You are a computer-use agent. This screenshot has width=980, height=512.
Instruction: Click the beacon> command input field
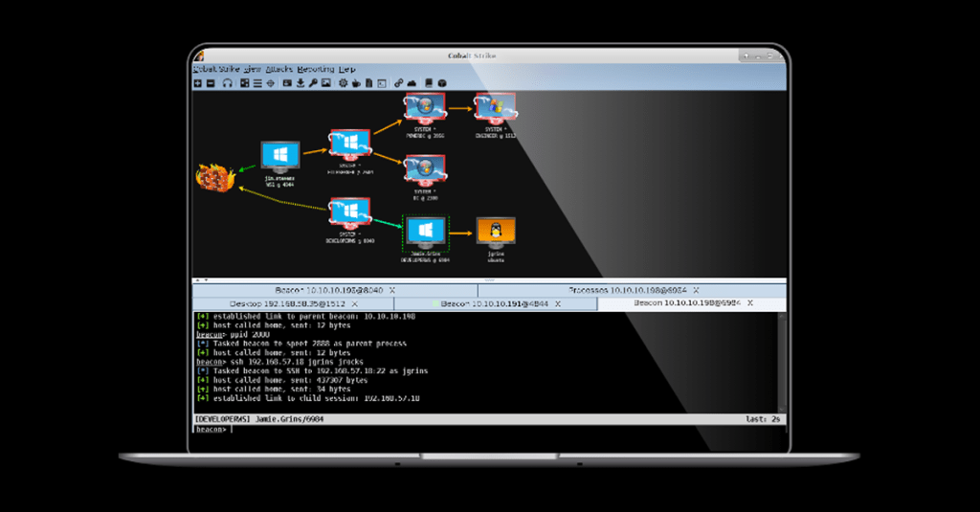tap(489, 430)
